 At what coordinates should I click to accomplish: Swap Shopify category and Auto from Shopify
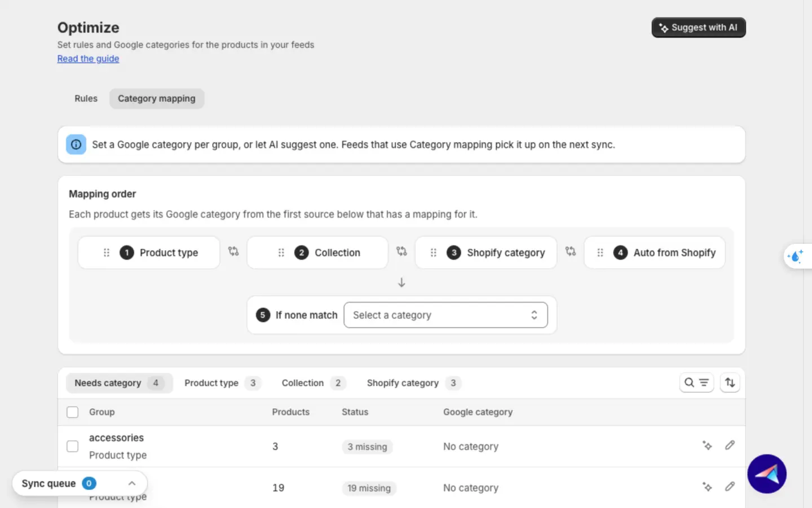[x=571, y=251]
